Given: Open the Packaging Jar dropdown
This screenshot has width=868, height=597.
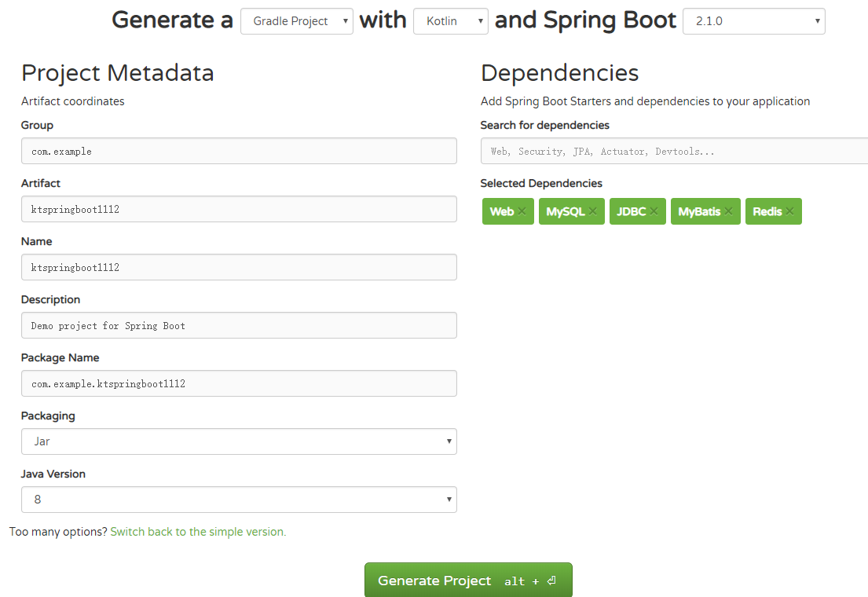Looking at the screenshot, I should click(239, 441).
